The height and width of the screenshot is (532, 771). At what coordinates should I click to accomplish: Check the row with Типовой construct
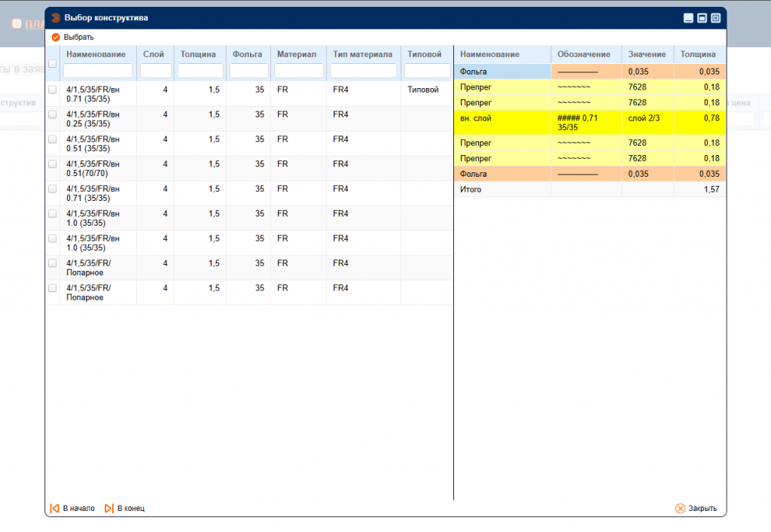click(x=53, y=90)
